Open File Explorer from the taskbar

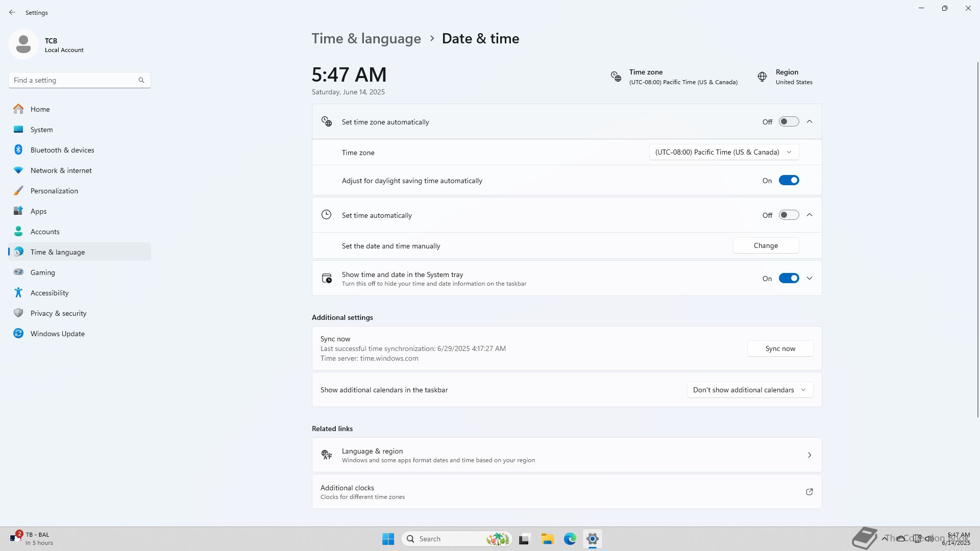coord(548,539)
